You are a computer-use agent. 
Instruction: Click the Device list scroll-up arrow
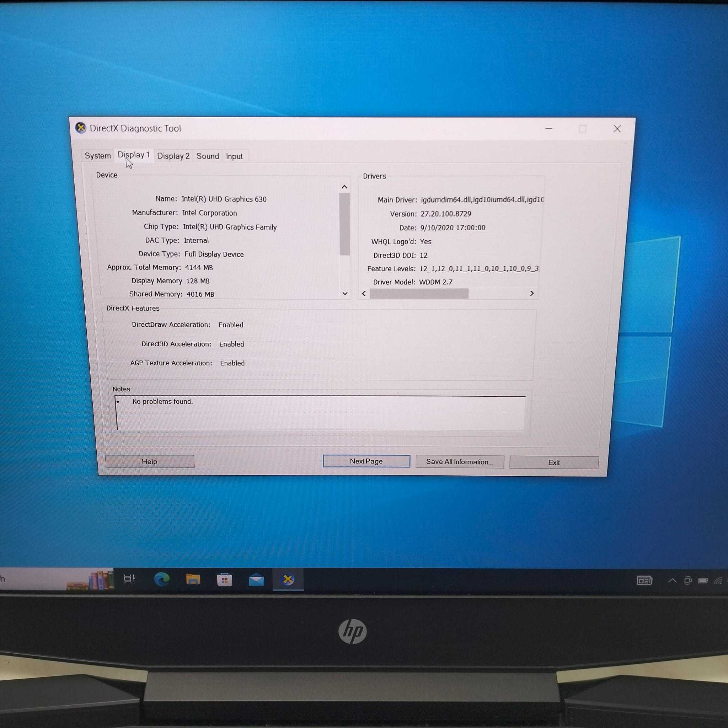pos(344,187)
